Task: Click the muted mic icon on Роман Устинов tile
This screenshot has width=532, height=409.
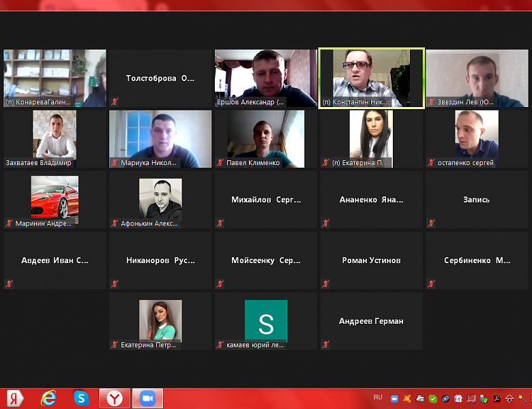Action: (326, 284)
